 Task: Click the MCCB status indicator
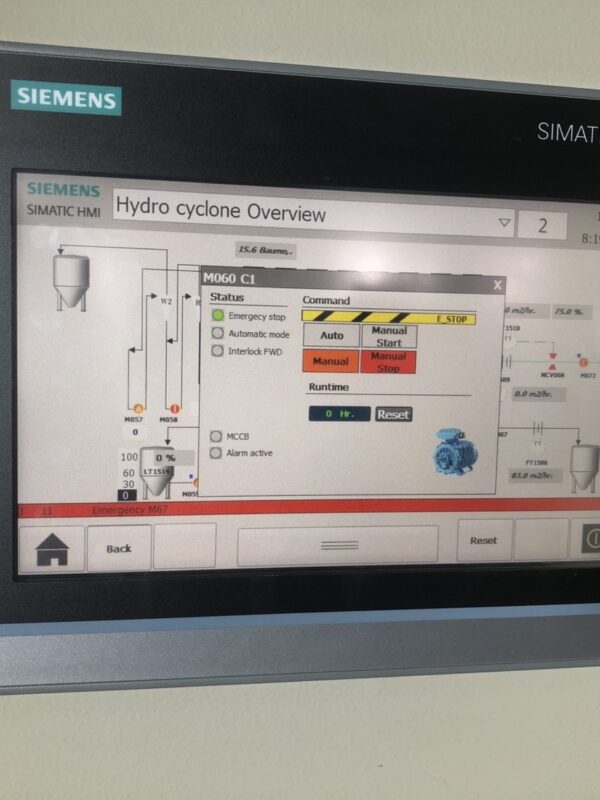click(x=216, y=437)
